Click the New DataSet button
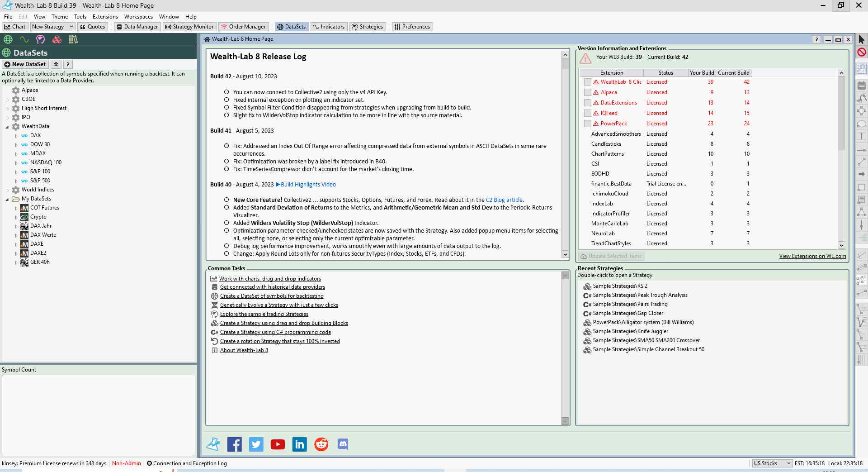Image resolution: width=868 pixels, height=472 pixels. (25, 64)
